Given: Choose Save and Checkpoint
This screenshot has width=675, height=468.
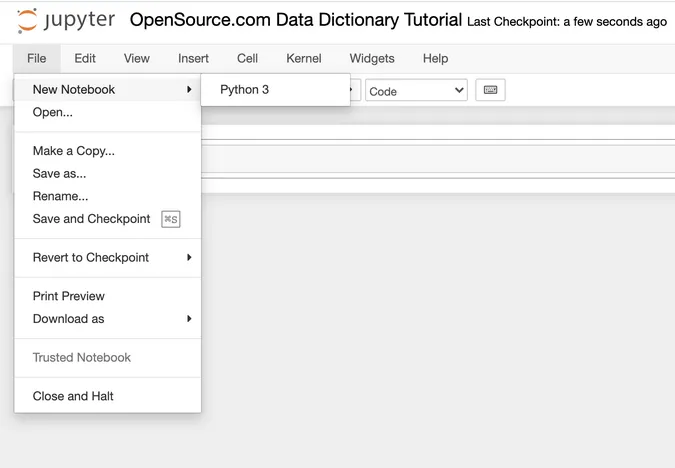Looking at the screenshot, I should pos(108,219).
